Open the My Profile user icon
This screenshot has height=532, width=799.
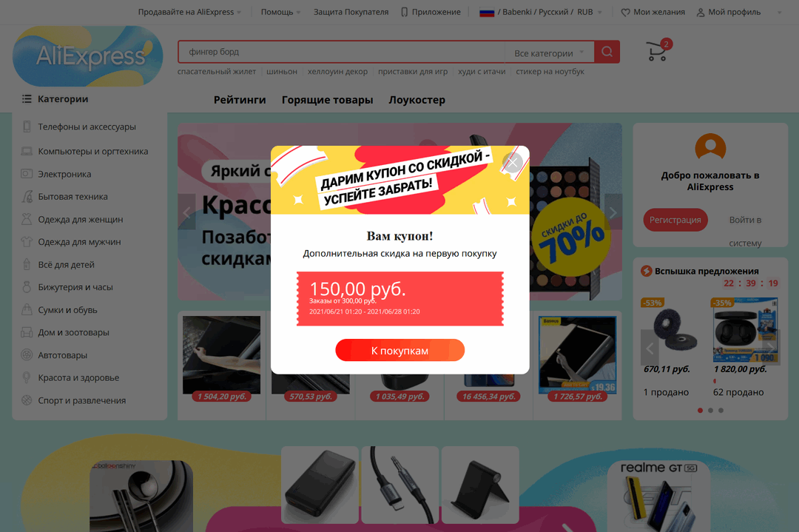(x=701, y=13)
